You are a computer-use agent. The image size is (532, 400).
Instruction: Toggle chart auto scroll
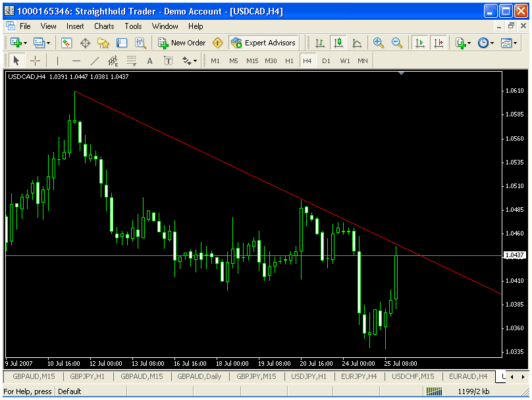tap(419, 43)
